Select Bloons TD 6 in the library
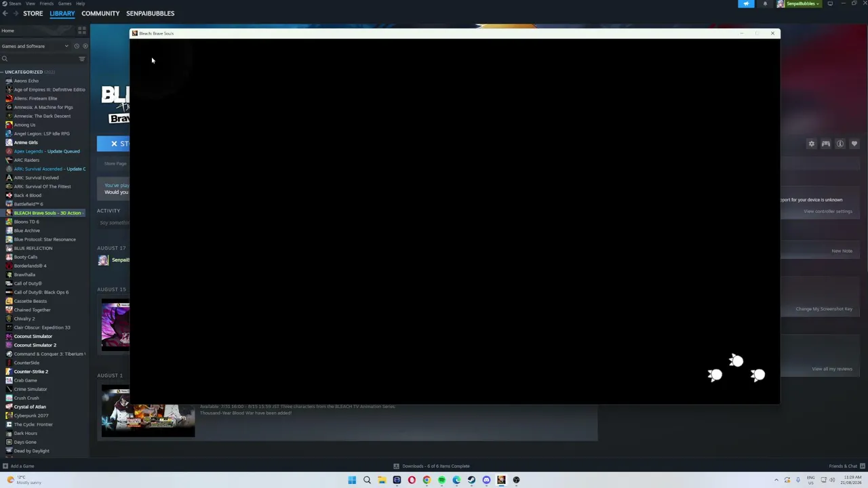 click(26, 222)
